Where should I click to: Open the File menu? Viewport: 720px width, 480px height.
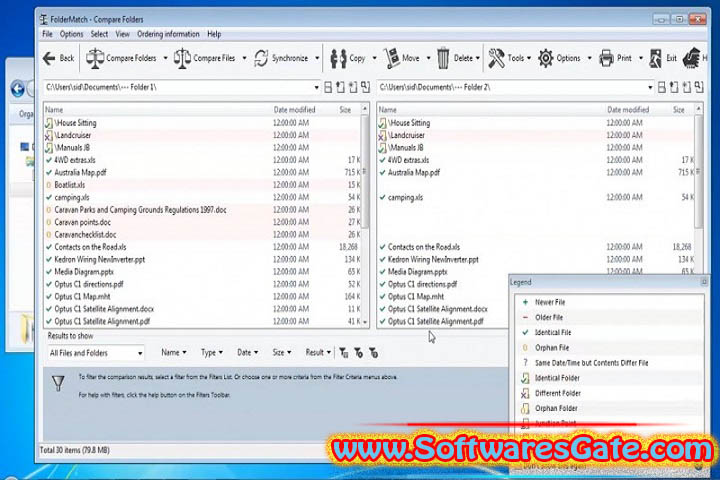pyautogui.click(x=47, y=34)
